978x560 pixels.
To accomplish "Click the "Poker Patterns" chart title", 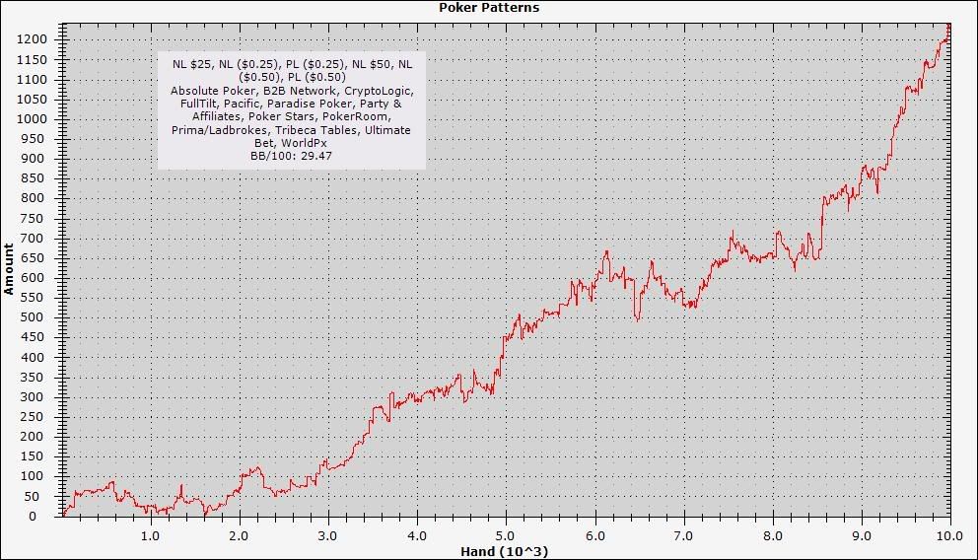I will [x=489, y=8].
